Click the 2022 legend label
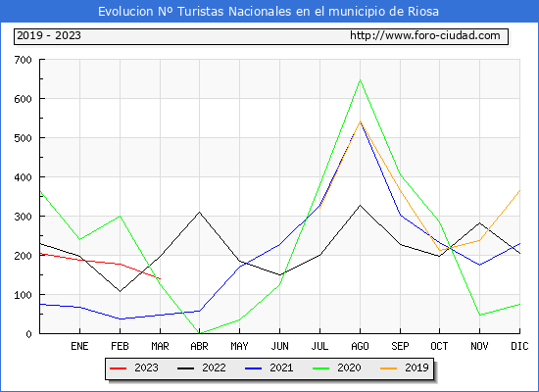The height and width of the screenshot is (392, 539). 214,367
